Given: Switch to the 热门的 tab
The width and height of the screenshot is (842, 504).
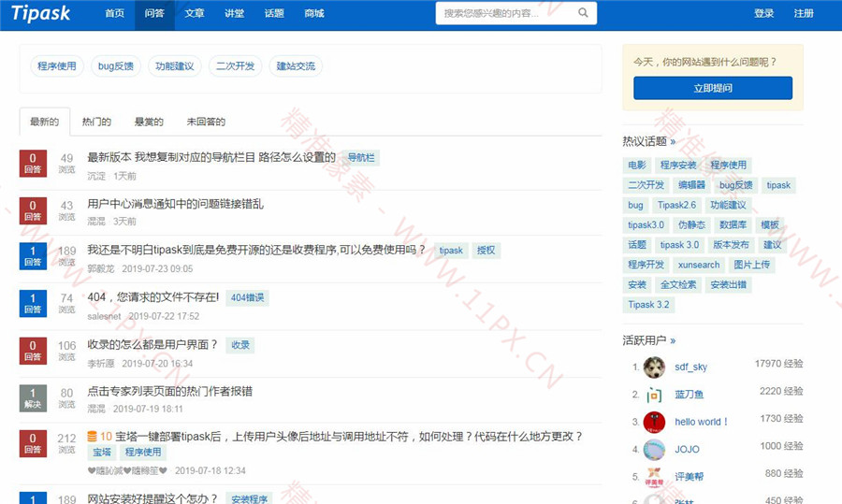Looking at the screenshot, I should (96, 122).
